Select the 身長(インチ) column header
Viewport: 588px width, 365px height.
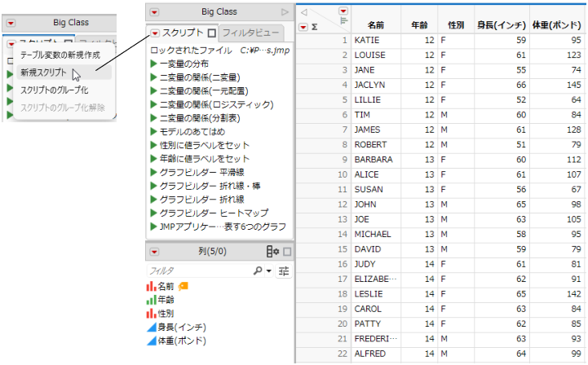point(502,25)
